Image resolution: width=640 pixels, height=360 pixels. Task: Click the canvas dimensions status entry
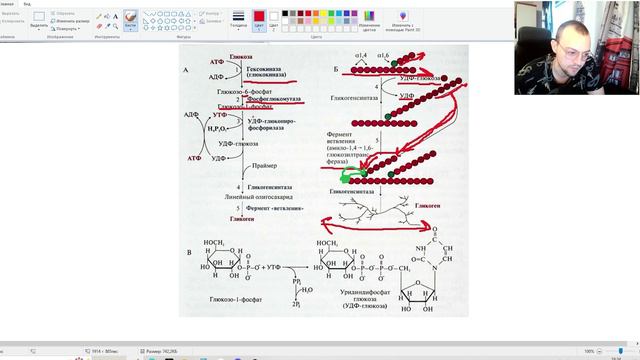[102, 351]
